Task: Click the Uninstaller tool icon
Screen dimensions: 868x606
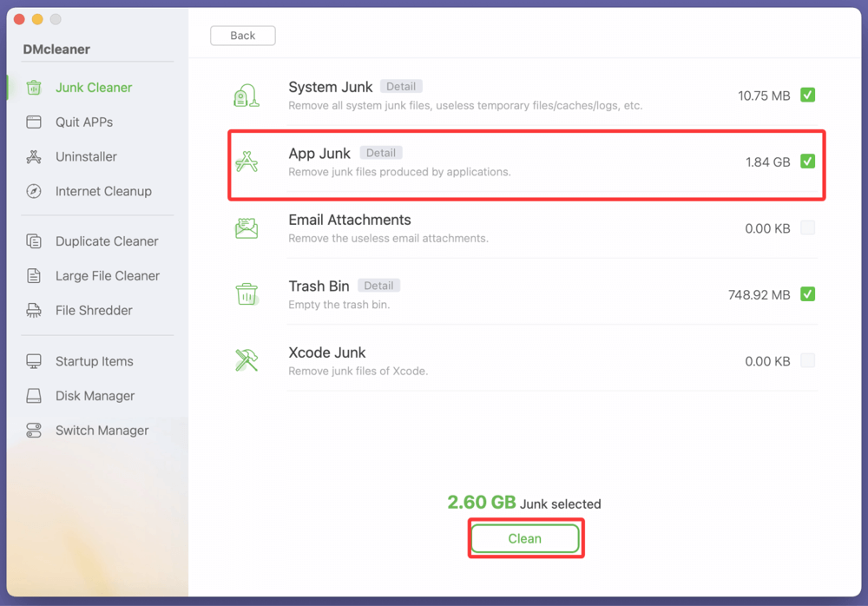Action: tap(32, 156)
